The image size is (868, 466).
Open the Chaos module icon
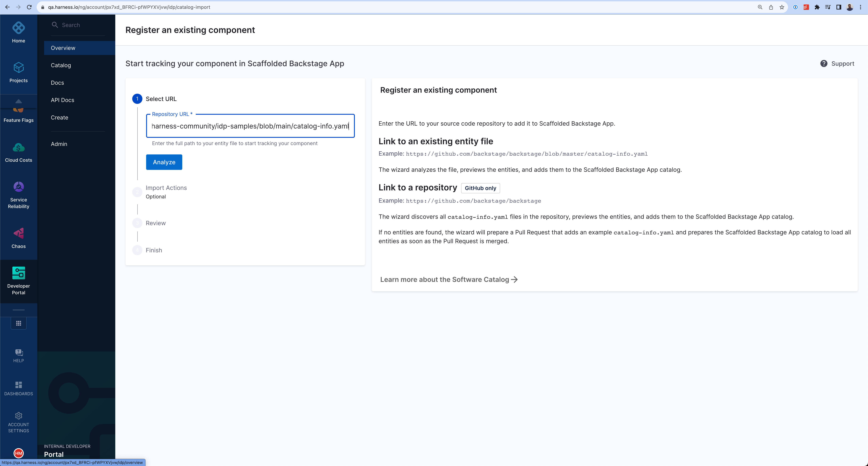[x=18, y=233]
